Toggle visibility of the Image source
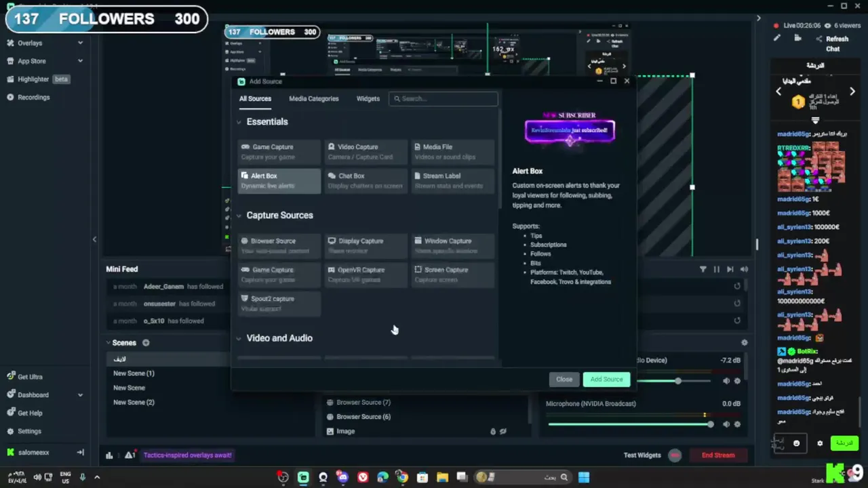 point(503,431)
